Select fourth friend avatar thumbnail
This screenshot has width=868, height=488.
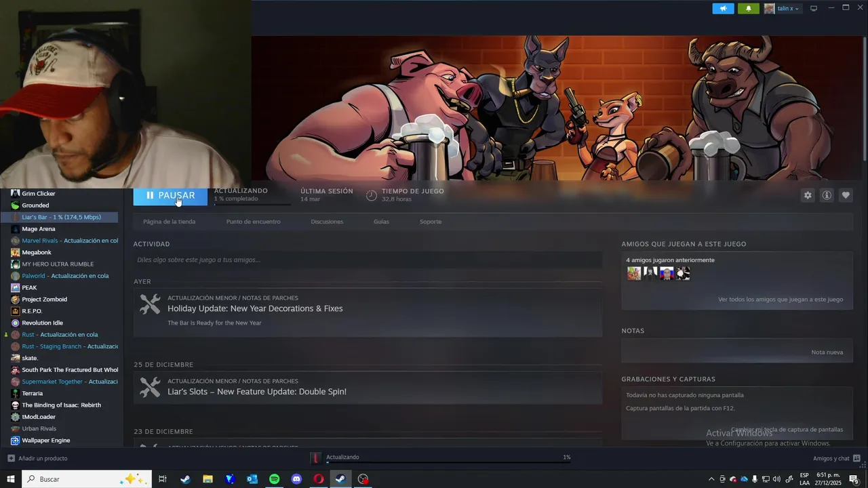(x=683, y=274)
